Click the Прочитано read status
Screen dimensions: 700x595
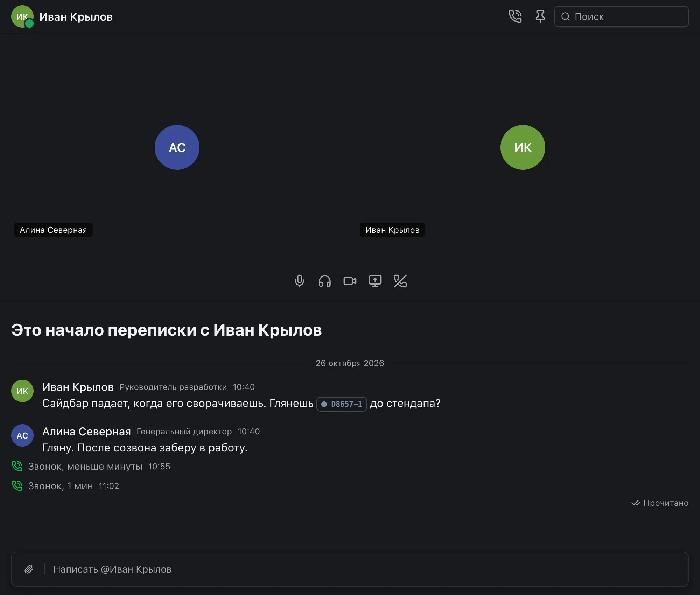pos(660,503)
